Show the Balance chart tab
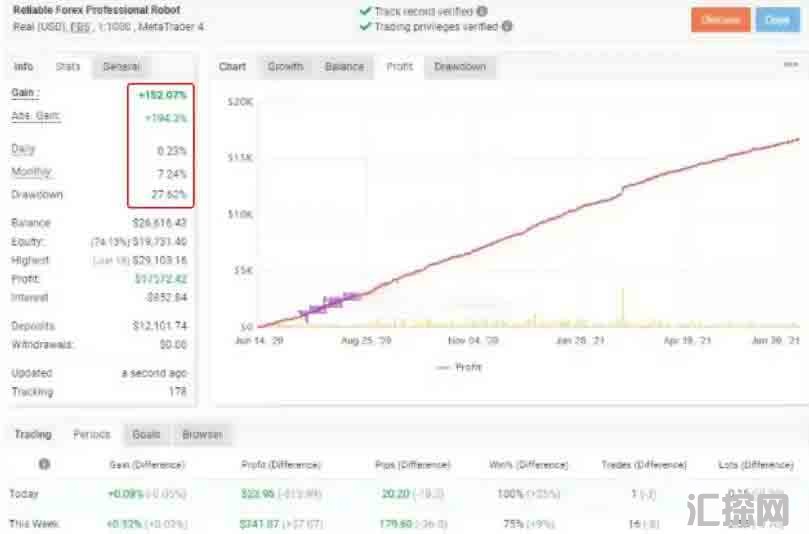Image resolution: width=809 pixels, height=534 pixels. point(344,67)
